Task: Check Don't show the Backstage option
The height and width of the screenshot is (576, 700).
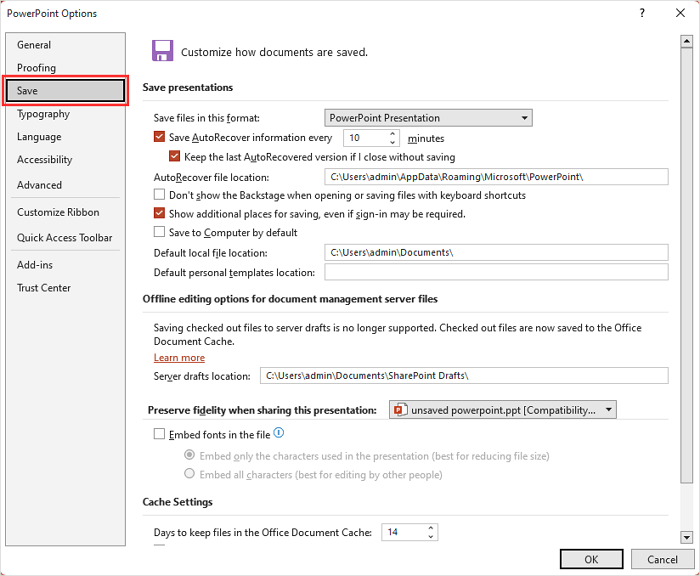Action: pyautogui.click(x=160, y=195)
